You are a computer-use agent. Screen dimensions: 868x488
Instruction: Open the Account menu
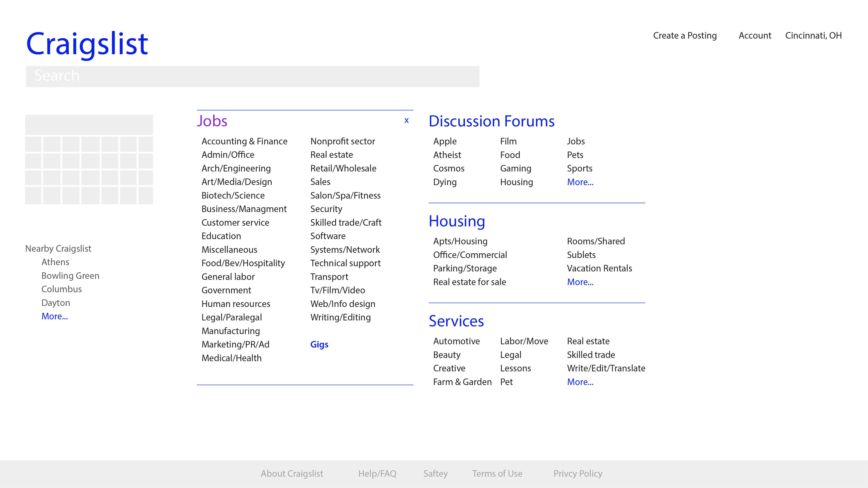pos(755,36)
